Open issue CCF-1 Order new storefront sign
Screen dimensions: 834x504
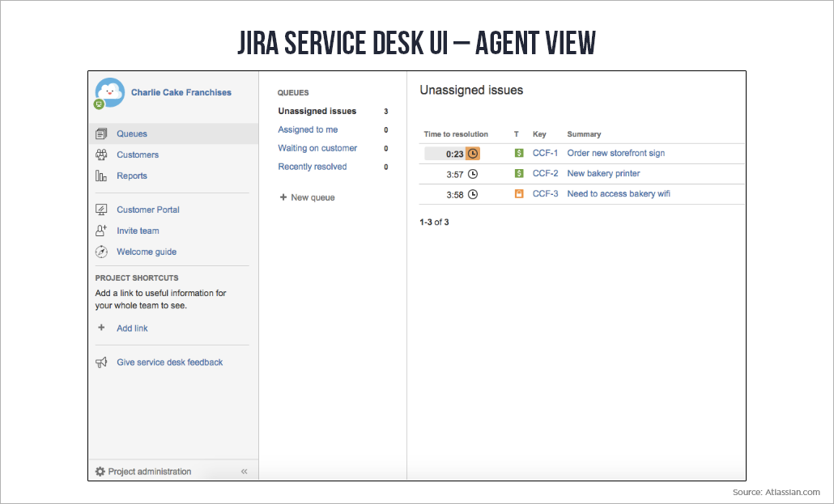coord(617,153)
